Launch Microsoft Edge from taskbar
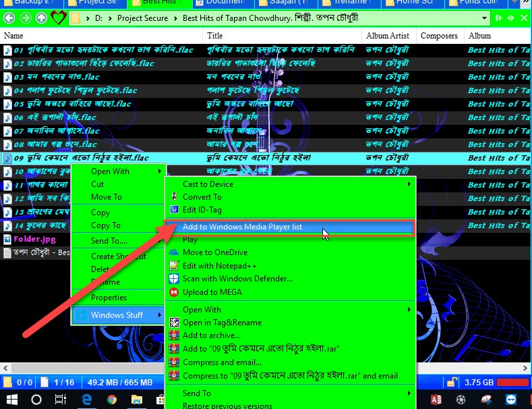532x409 pixels. [86, 400]
